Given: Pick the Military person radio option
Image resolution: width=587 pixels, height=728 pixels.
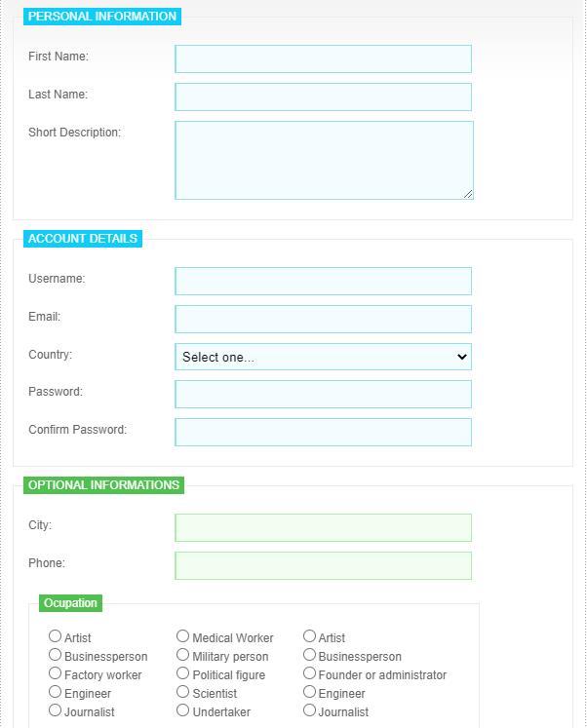Looking at the screenshot, I should 183,655.
